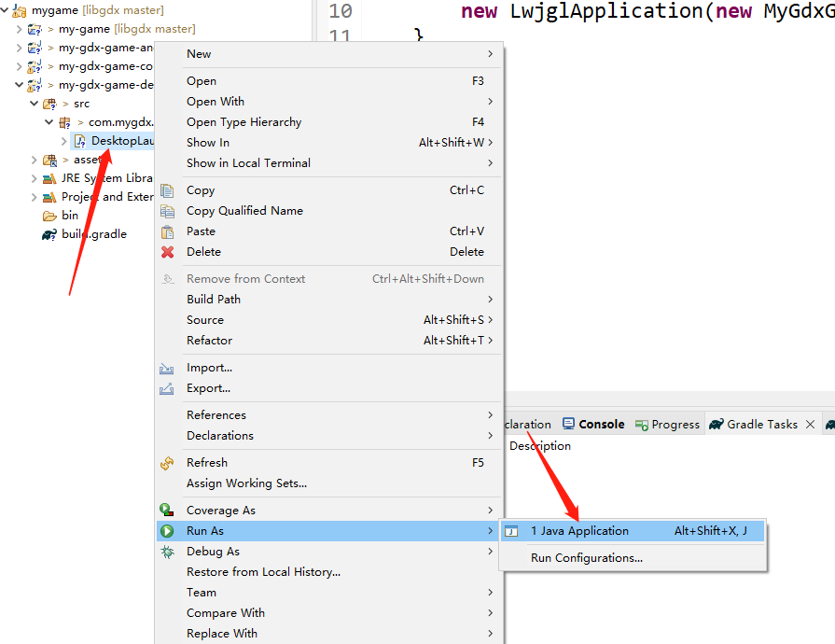835x644 pixels.
Task: Choose Replace With menu entry
Action: tap(328, 634)
